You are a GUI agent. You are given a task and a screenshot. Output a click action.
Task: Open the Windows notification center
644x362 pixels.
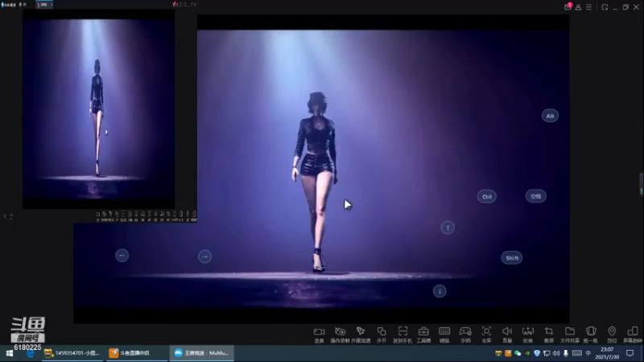click(630, 353)
